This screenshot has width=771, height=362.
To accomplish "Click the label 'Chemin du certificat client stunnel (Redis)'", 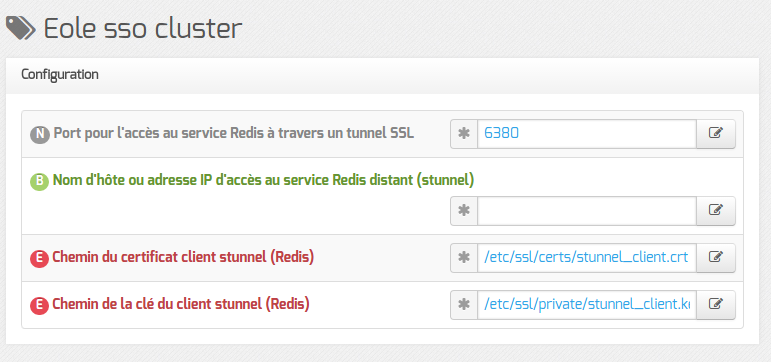I will 183,257.
